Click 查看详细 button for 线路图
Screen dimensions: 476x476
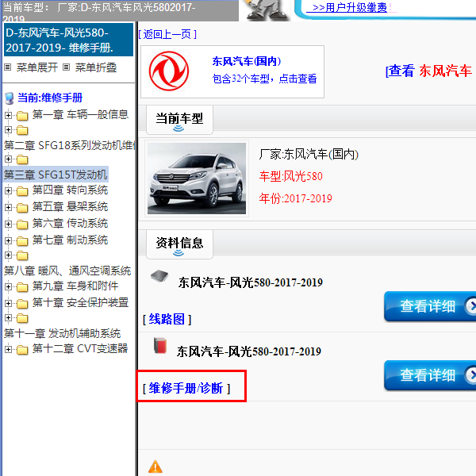[x=429, y=306]
